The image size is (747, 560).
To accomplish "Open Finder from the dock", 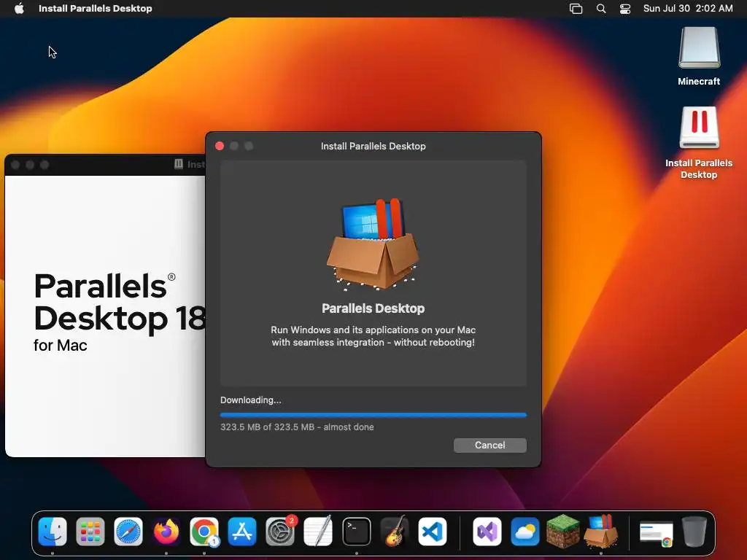I will (x=53, y=532).
